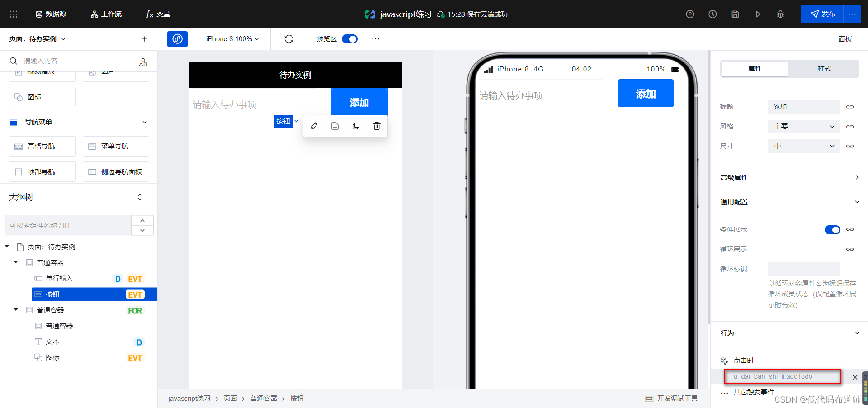The width and height of the screenshot is (868, 408).
Task: Open the toolbar more options ellipsis
Action: point(376,39)
